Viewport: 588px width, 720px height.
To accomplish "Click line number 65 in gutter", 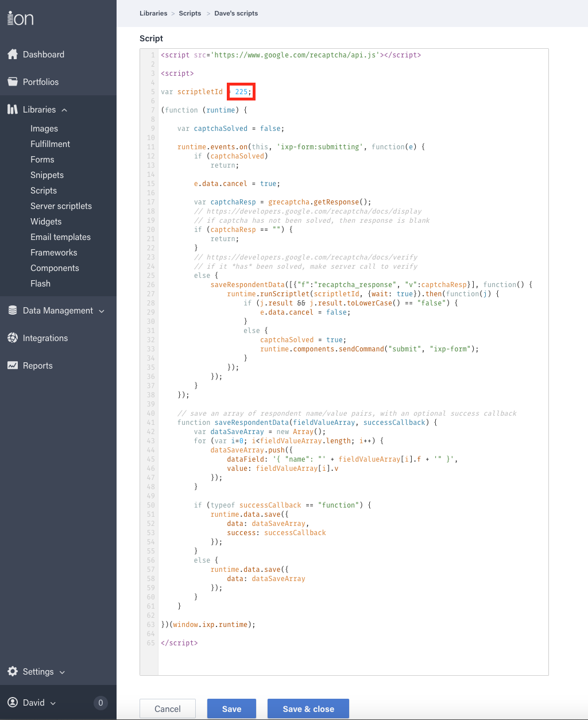I will [151, 643].
